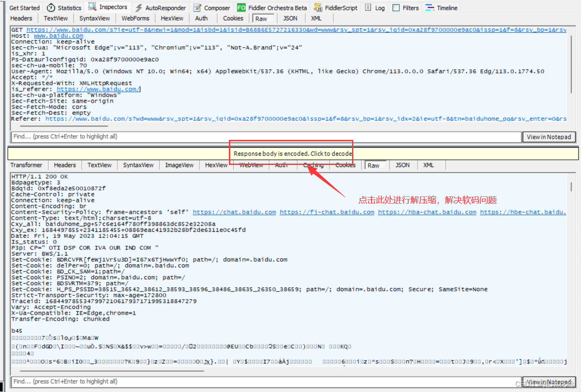
Task: Click 'Transfer-Encoding: chunked' line
Action: click(x=60, y=319)
